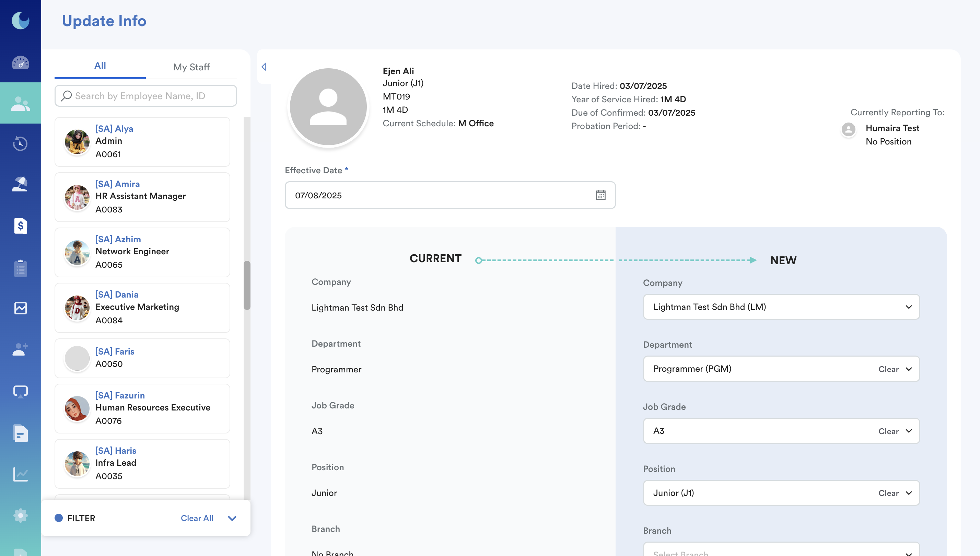
Task: Expand the FILTER panel chevron
Action: [x=232, y=518]
